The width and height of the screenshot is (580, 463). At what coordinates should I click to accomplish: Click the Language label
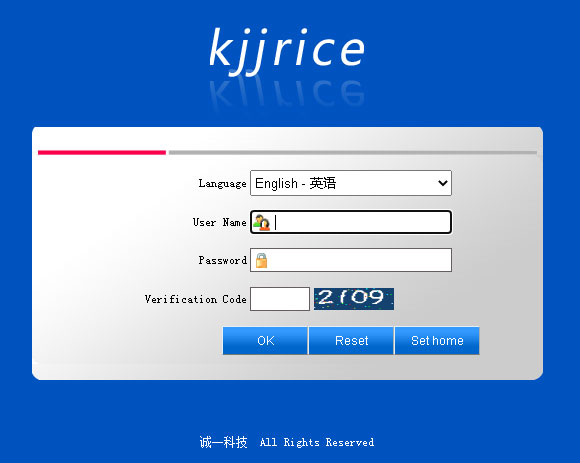point(222,183)
